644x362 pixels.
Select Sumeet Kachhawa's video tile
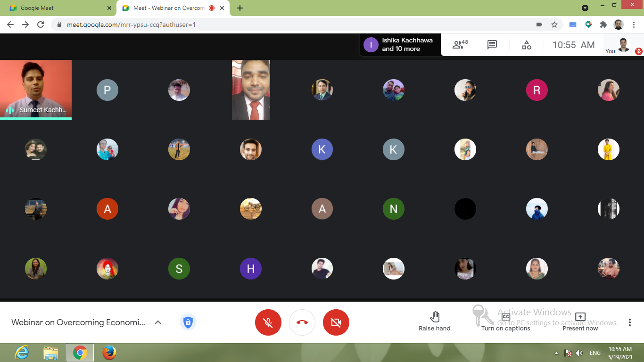[x=36, y=89]
